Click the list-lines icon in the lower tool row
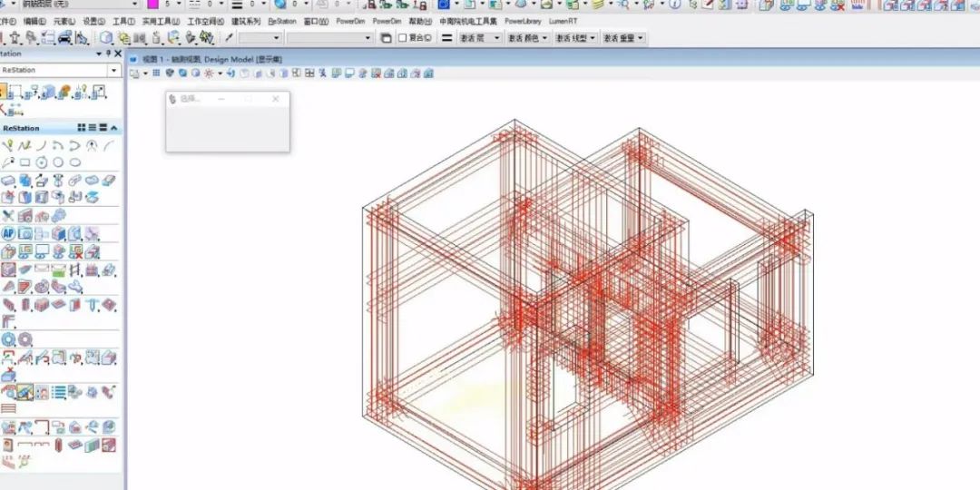This screenshot has height=490, width=980. click(x=59, y=392)
